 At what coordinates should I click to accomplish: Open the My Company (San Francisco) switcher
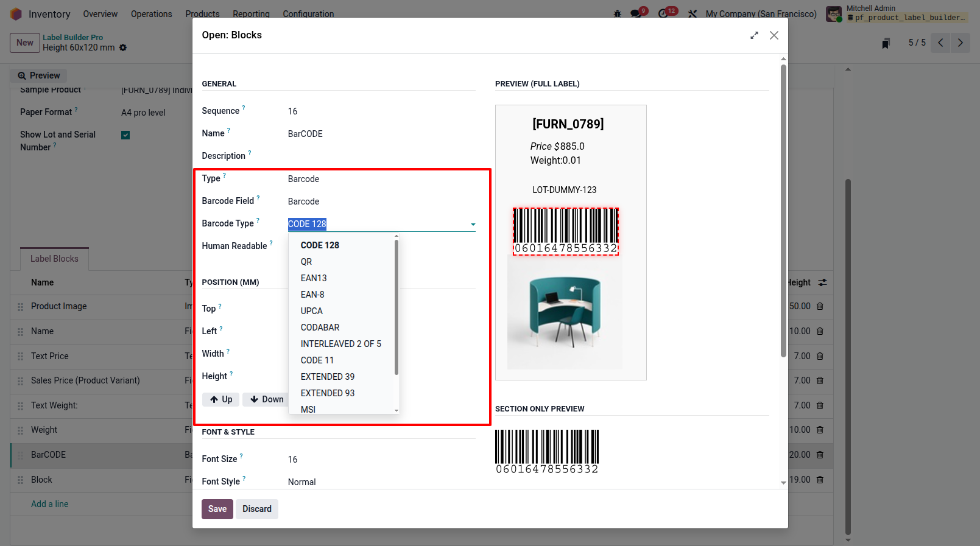(x=761, y=13)
